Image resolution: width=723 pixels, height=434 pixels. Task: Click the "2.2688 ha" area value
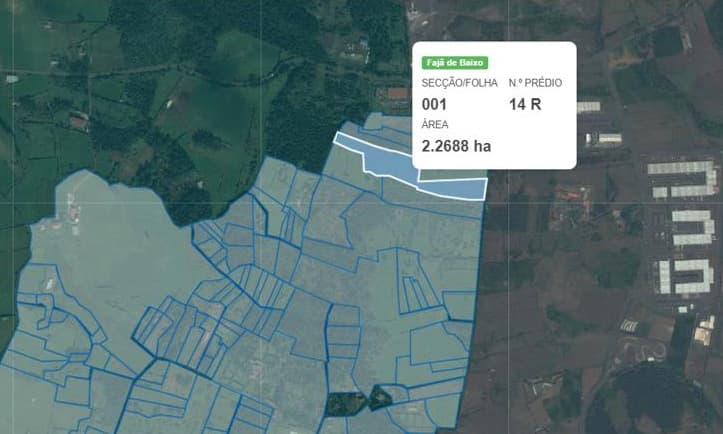click(x=456, y=146)
